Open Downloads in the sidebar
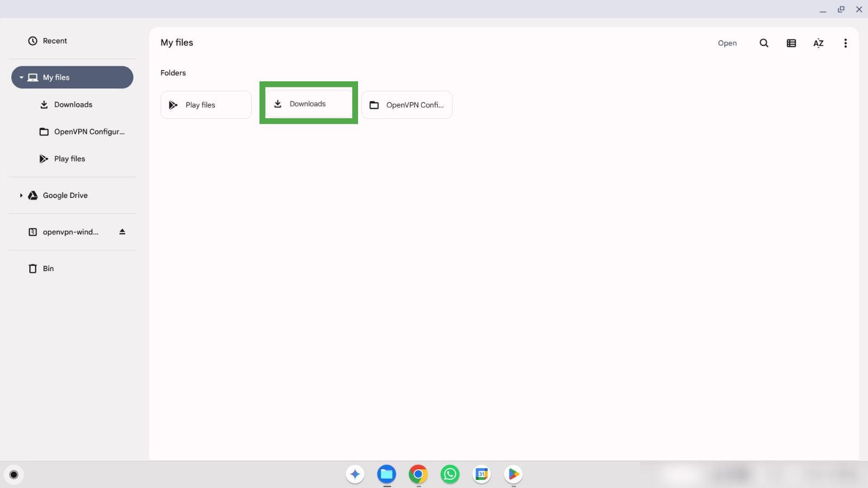The width and height of the screenshot is (868, 488). 72,105
